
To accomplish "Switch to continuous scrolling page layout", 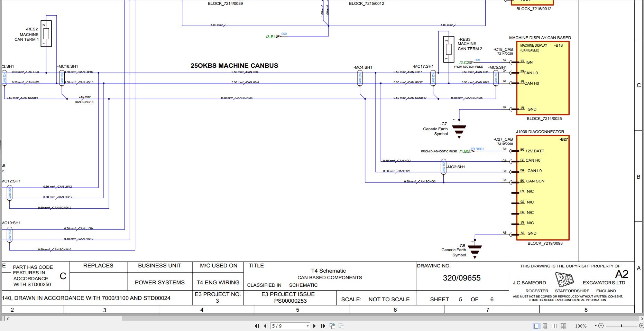I will [x=545, y=326].
